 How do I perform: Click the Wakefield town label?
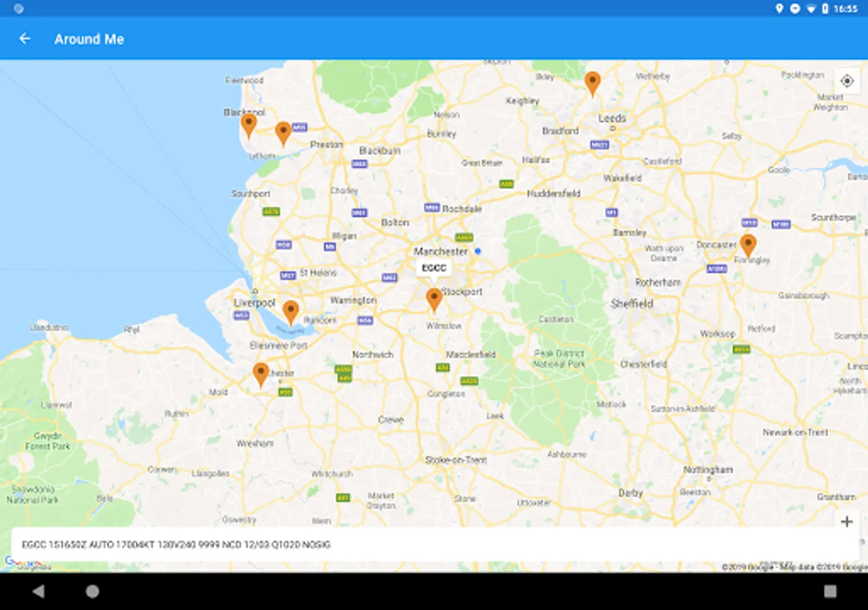(x=623, y=178)
